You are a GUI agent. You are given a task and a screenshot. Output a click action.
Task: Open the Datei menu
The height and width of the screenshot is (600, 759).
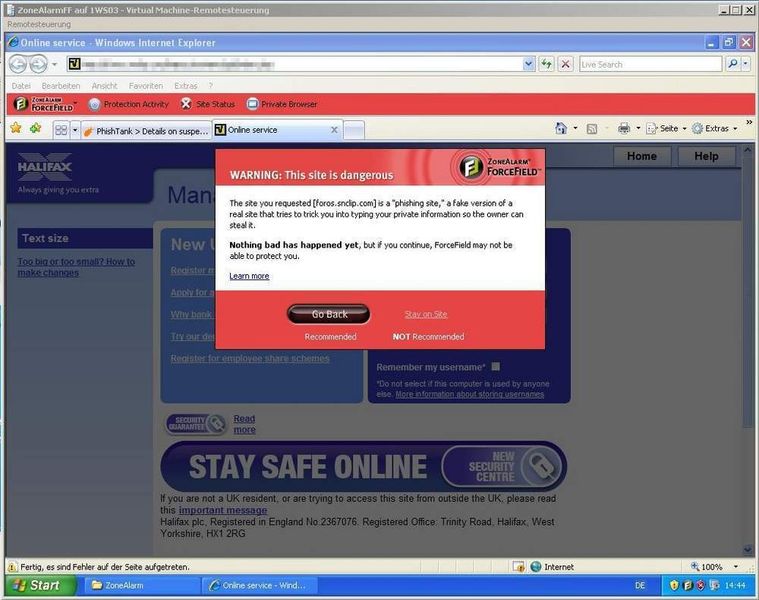coord(21,86)
